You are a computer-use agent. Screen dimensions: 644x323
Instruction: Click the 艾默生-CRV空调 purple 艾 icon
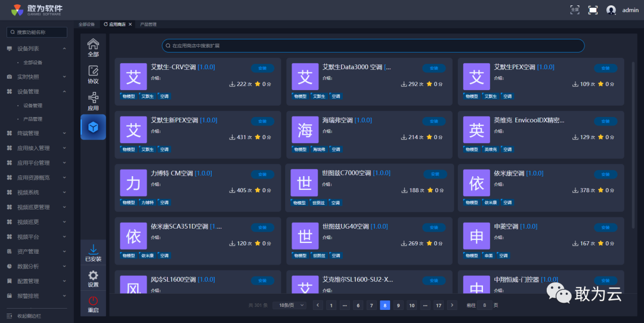point(134,76)
